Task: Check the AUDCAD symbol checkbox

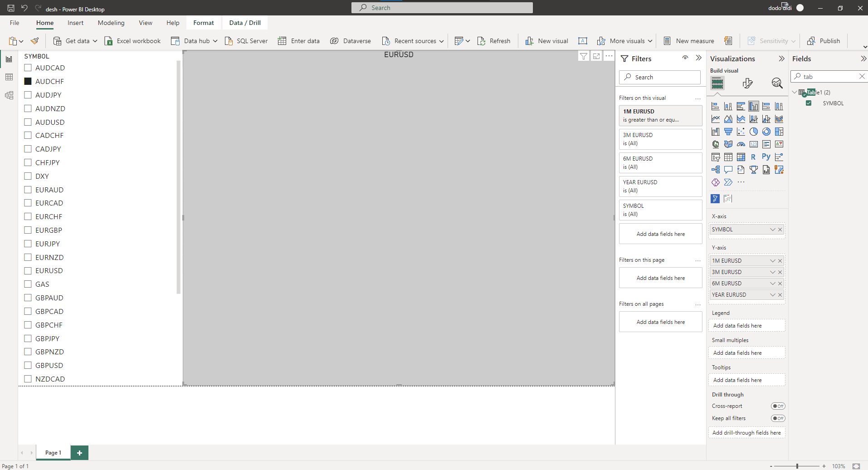Action: click(28, 68)
